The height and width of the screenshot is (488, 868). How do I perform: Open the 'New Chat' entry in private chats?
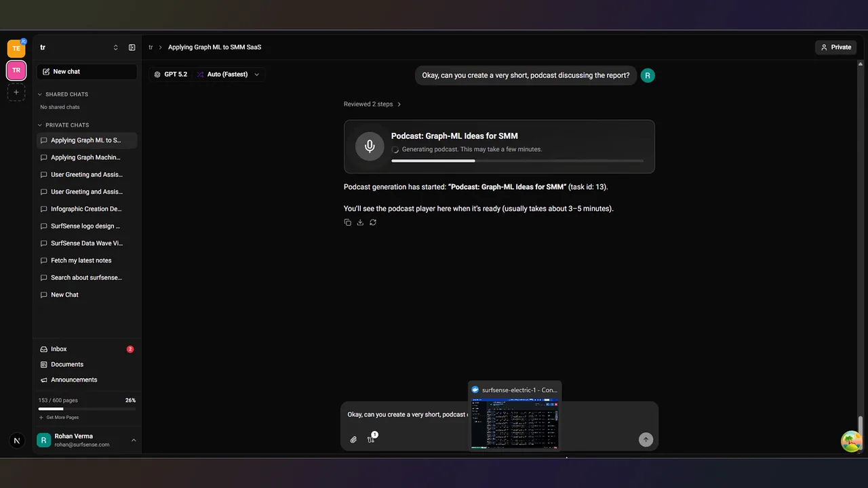pos(87,295)
